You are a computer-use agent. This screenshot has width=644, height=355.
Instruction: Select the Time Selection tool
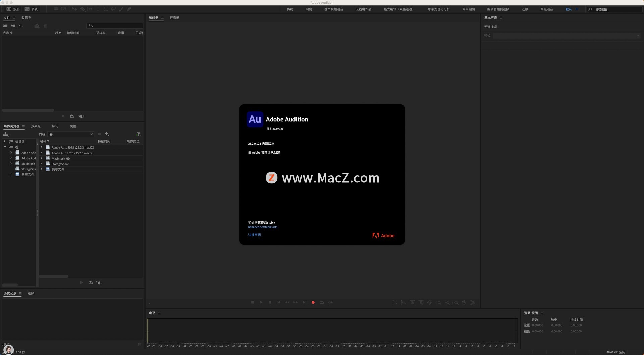pyautogui.click(x=98, y=9)
